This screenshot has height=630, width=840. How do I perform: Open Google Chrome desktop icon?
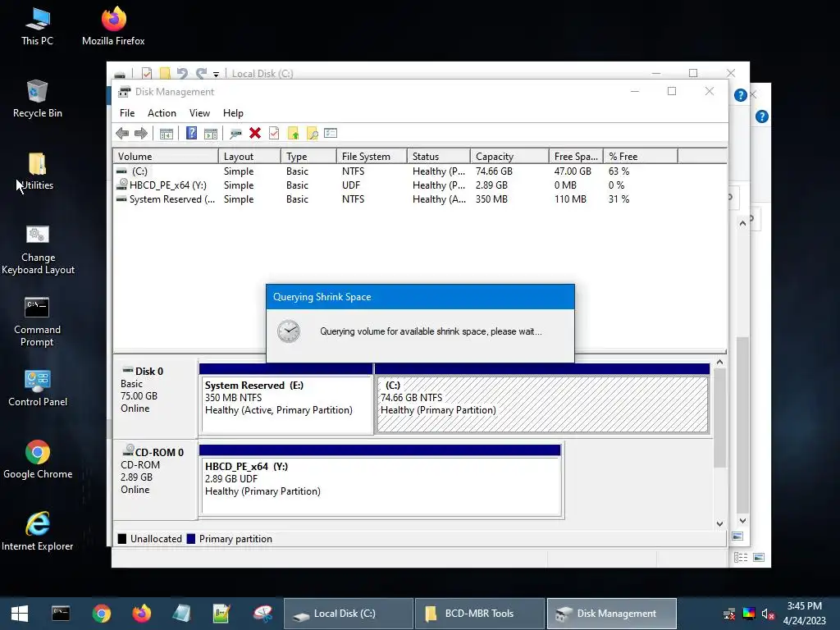38,460
